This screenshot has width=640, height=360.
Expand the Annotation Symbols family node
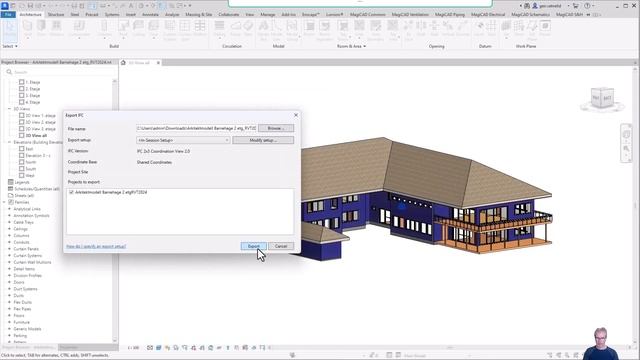tap(9, 216)
